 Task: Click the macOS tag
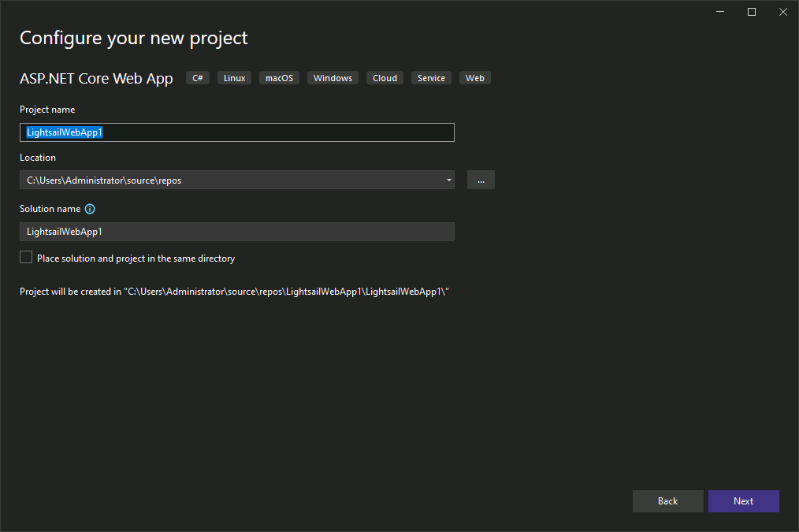point(279,78)
